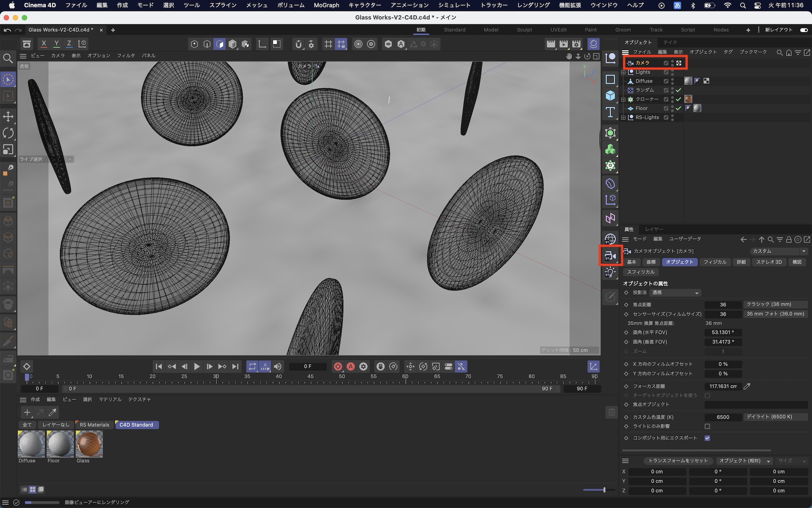Expand the Lights object group
The height and width of the screenshot is (508, 812).
624,72
